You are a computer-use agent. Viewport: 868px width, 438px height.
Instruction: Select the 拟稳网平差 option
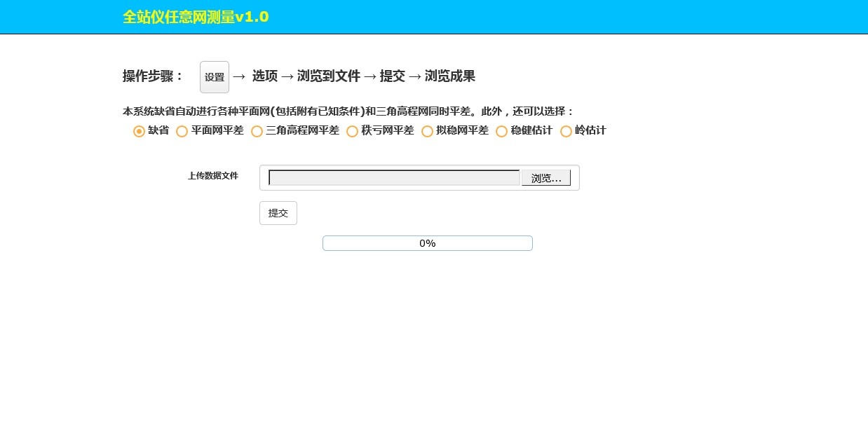[427, 131]
